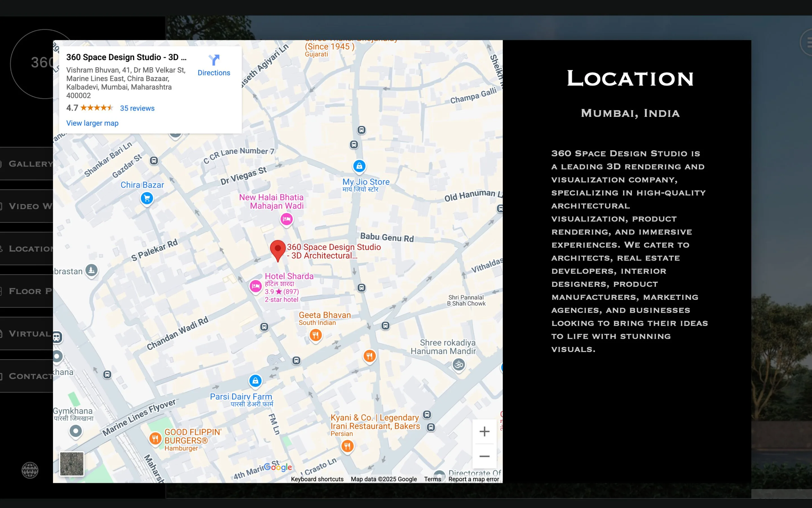This screenshot has width=812, height=508.
Task: Open the Virtual tour sidebar menu item
Action: click(27, 334)
